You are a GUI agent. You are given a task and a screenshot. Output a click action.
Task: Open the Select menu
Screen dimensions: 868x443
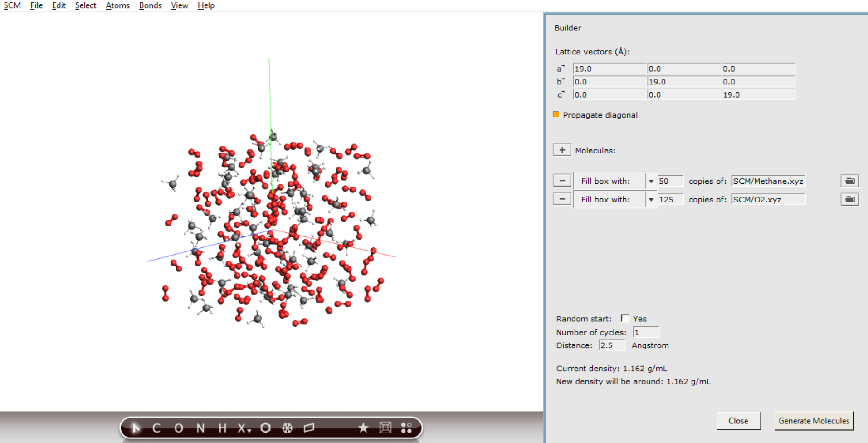coord(86,5)
